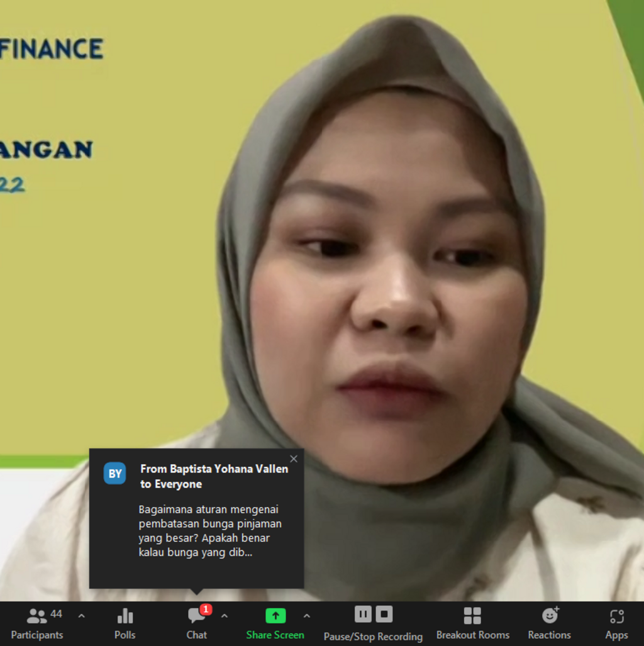This screenshot has width=644, height=646.
Task: Click the green Share Screen icon
Action: coord(275,616)
